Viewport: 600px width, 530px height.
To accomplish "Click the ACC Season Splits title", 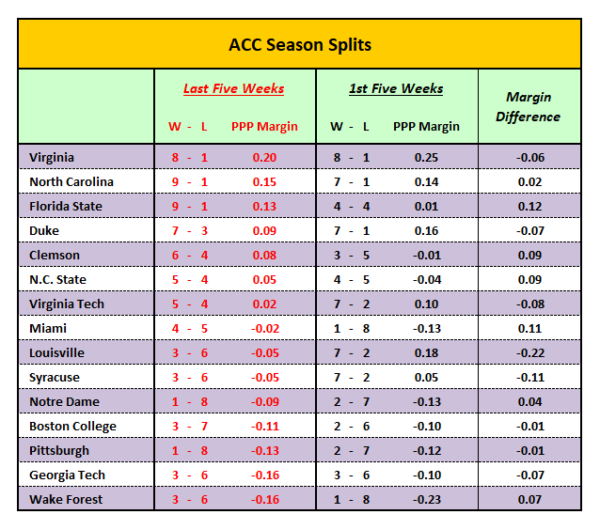I will click(300, 45).
